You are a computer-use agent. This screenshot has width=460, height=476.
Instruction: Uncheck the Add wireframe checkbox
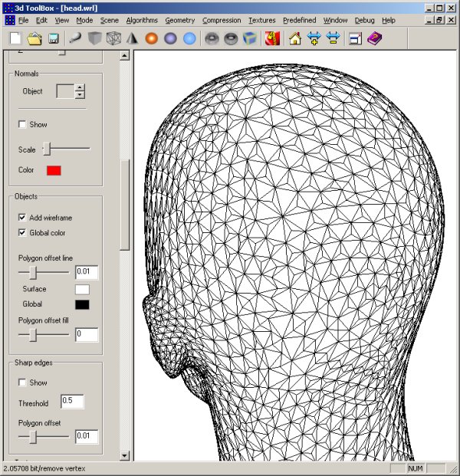22,218
